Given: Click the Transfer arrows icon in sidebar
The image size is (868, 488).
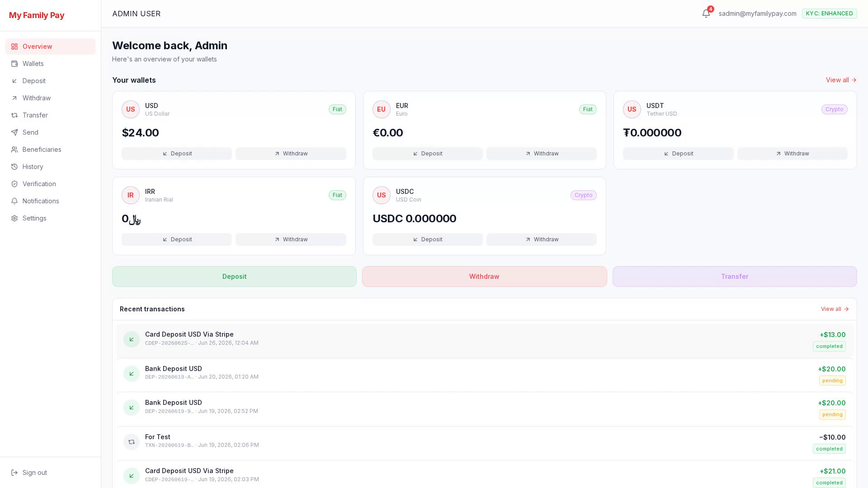Looking at the screenshot, I should 14,115.
